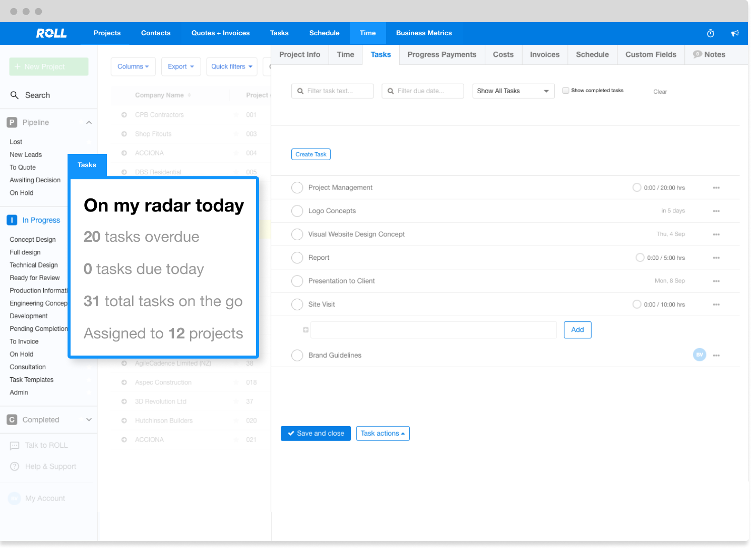Expand the Task actions menu

point(383,434)
